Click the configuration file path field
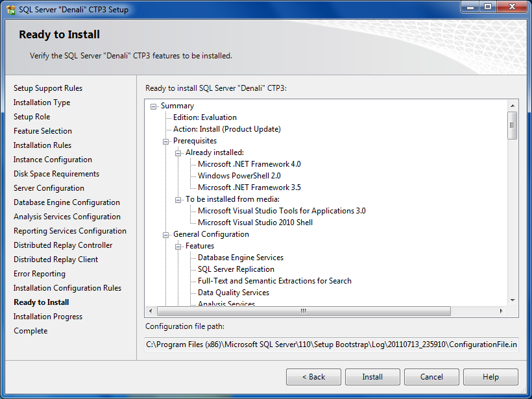532x399 pixels. coord(332,345)
